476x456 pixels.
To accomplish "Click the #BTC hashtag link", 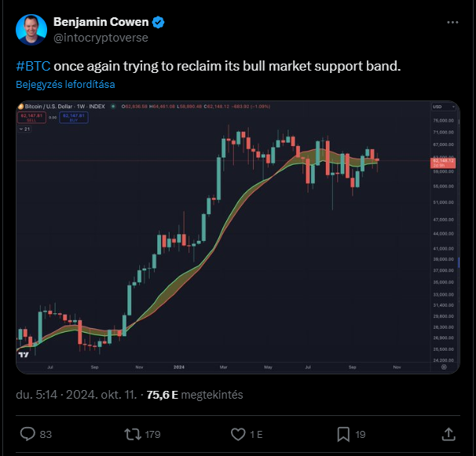I will 33,66.
